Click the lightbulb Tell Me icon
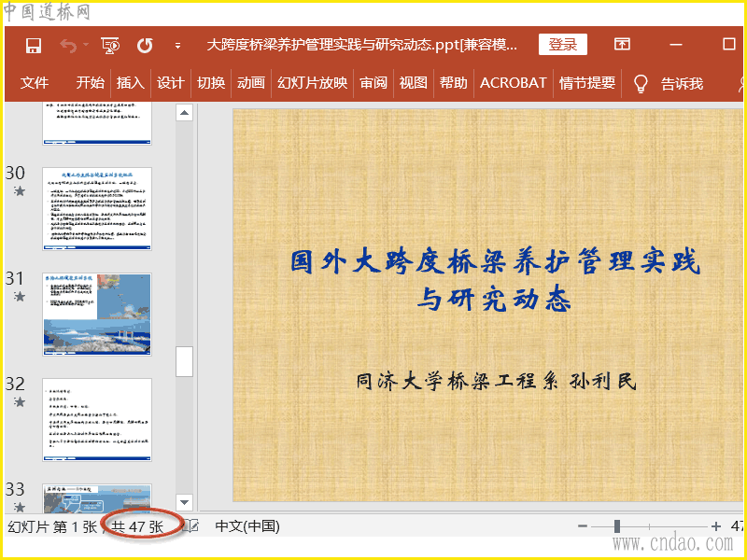 (x=641, y=83)
